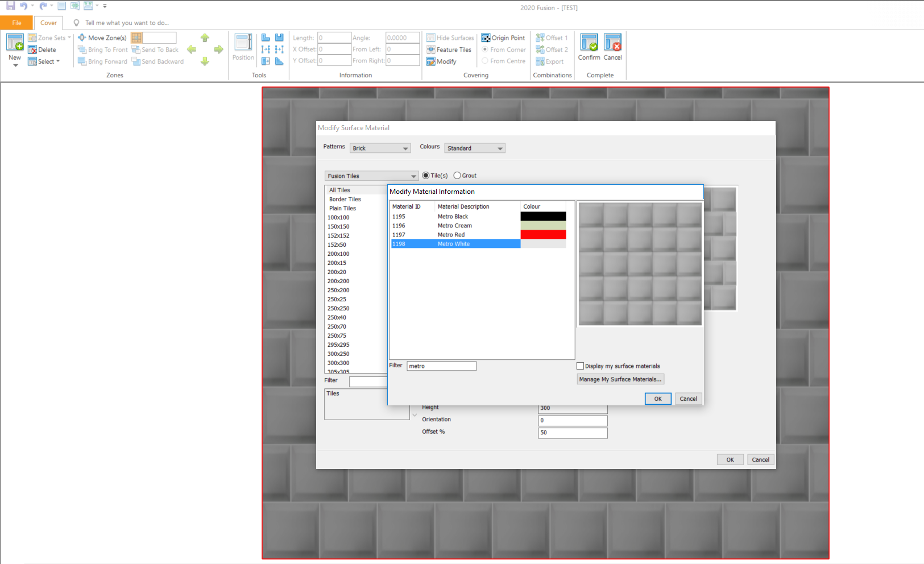Open the quick access toolbar customize arrow
Screen dimensions: 924x564
[x=105, y=6]
